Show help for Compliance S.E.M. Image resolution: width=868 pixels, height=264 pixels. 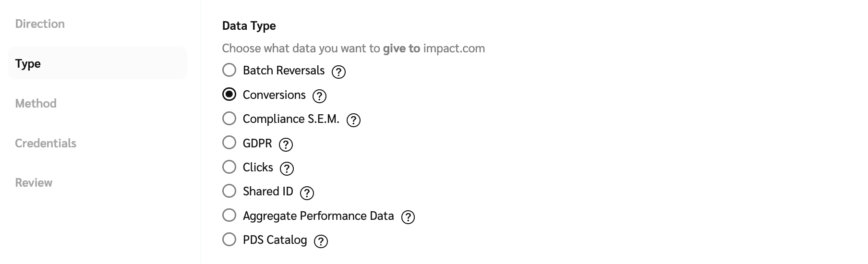click(353, 120)
